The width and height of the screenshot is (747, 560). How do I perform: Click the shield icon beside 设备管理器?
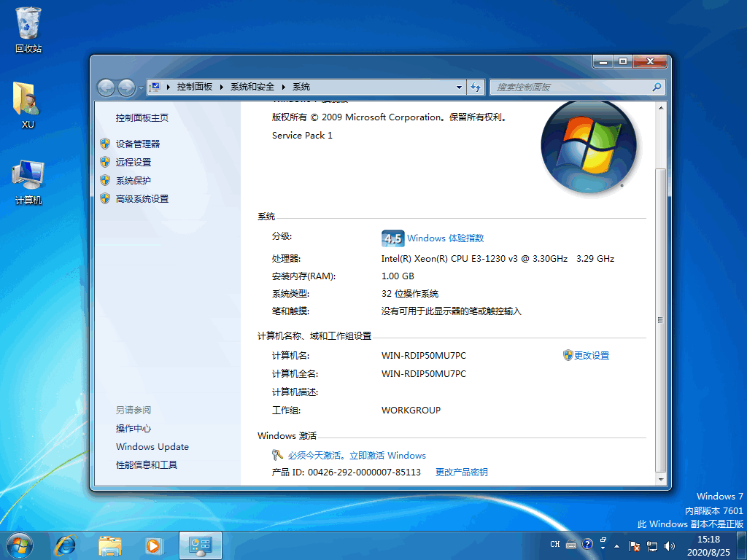[x=105, y=144]
